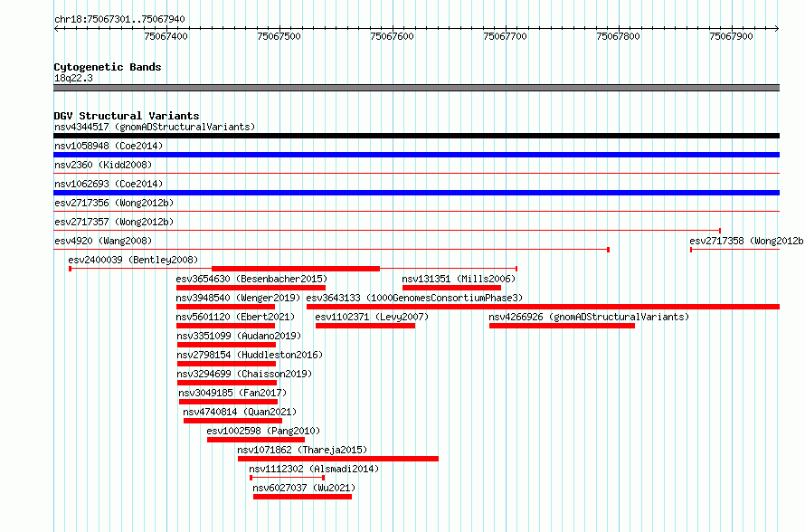Open the nsv2798154 (Huddleston2016) label
Screen dimensions: 805x532
(250, 355)
